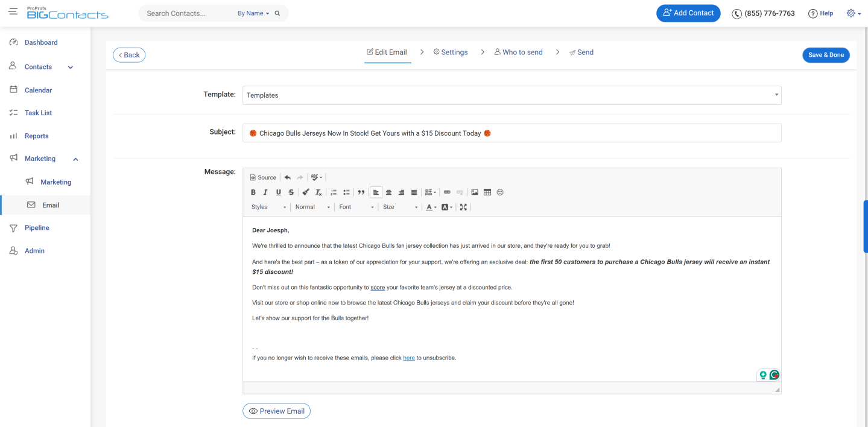
Task: Insert a table into the message
Action: [487, 192]
